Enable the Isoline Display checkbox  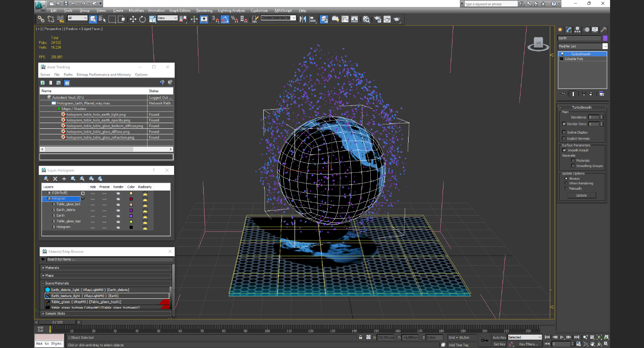coord(564,132)
